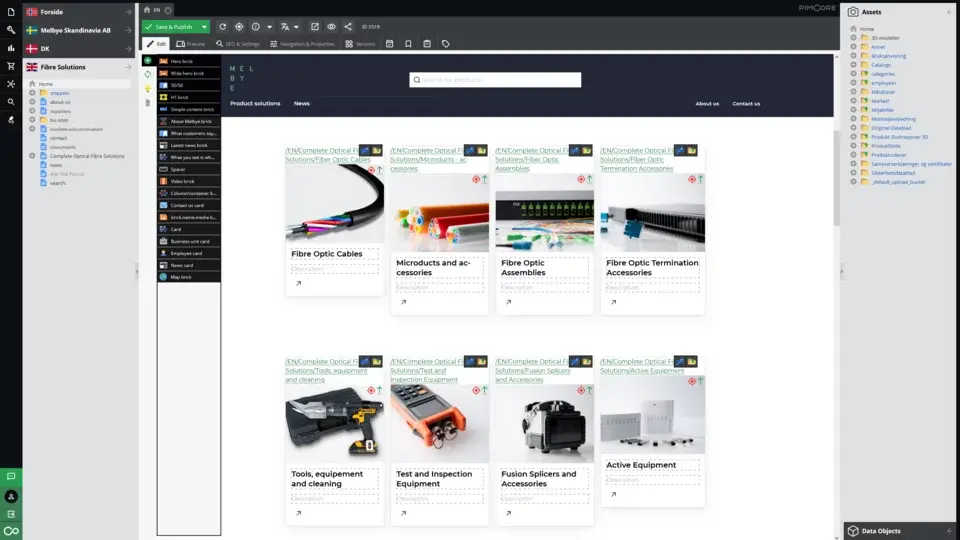
Task: Click the info icon in the toolbar
Action: click(x=256, y=27)
